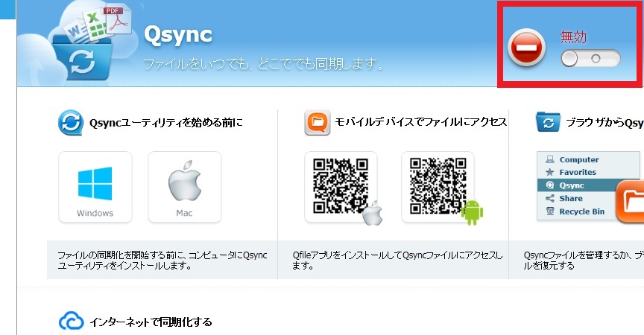
Task: Open the Android Qfile QR code
Action: [x=438, y=187]
